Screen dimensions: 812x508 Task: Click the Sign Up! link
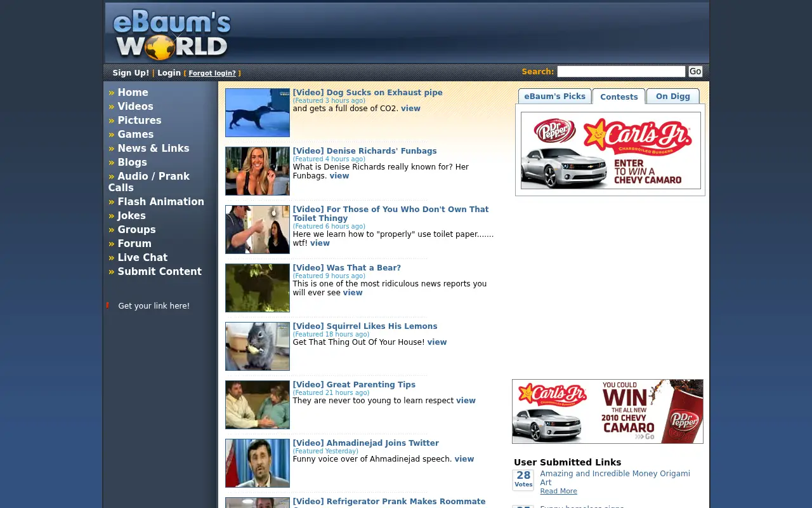[x=131, y=73]
